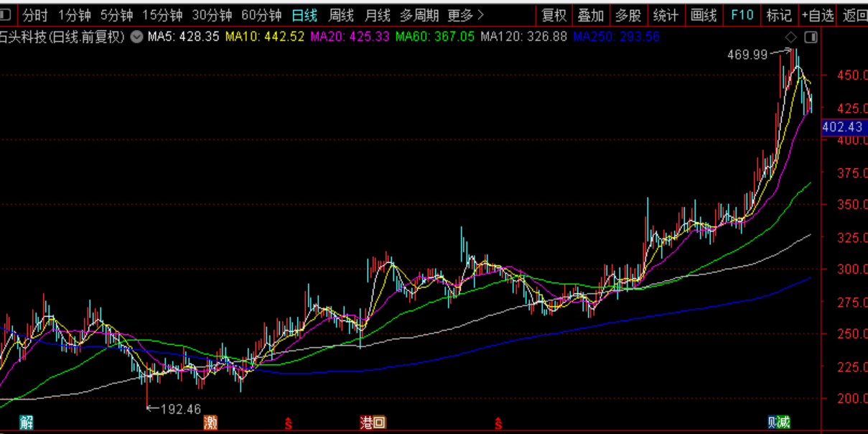
Task: Select the 月线 monthly tab
Action: tap(377, 15)
